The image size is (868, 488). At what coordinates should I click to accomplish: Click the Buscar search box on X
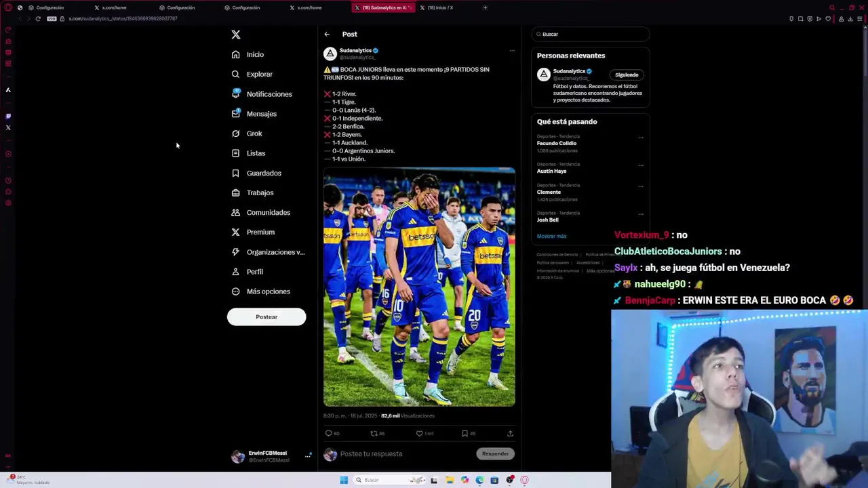click(591, 34)
